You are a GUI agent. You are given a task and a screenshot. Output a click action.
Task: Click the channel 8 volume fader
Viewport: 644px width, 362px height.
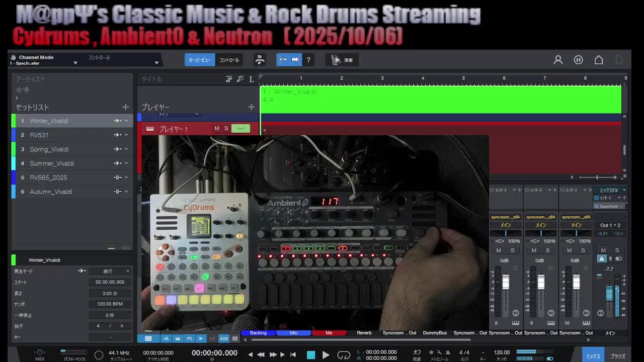506,282
